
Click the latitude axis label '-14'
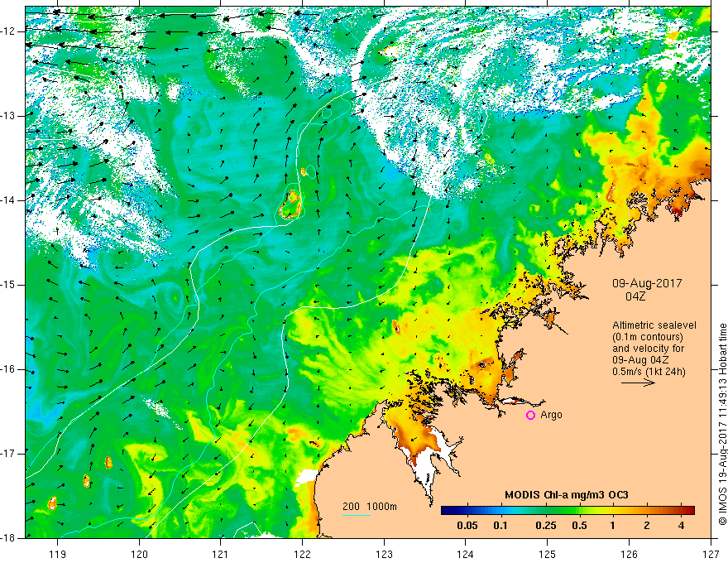8,200
